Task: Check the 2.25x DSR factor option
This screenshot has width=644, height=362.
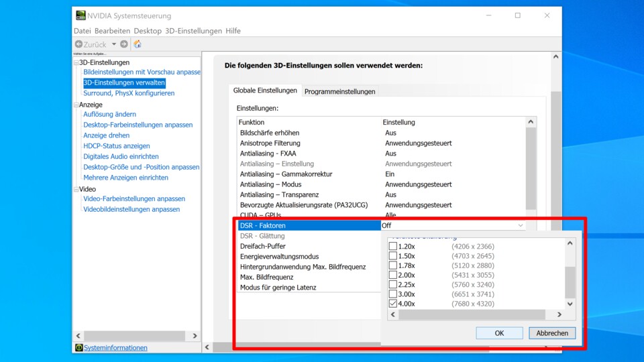Action: 393,285
